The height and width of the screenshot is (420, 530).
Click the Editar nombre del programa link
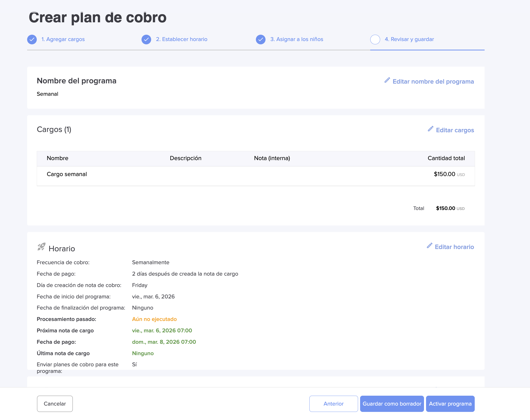[433, 82]
